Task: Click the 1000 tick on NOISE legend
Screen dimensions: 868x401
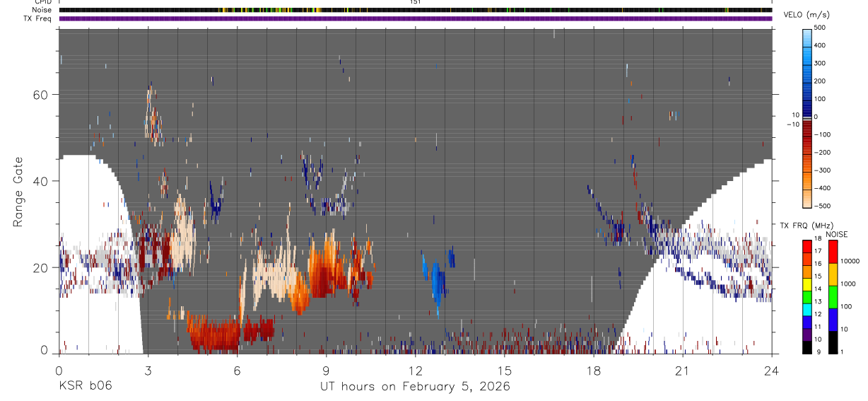Action: pyautogui.click(x=848, y=284)
